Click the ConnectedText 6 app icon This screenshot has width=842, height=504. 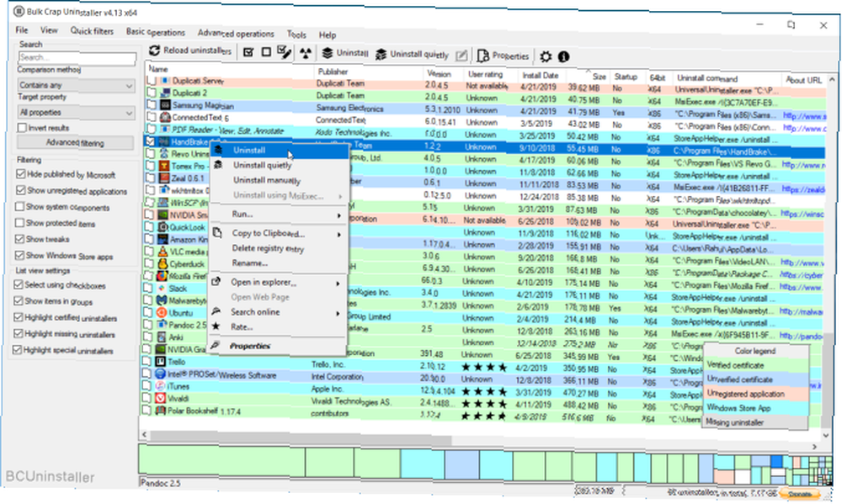point(165,117)
